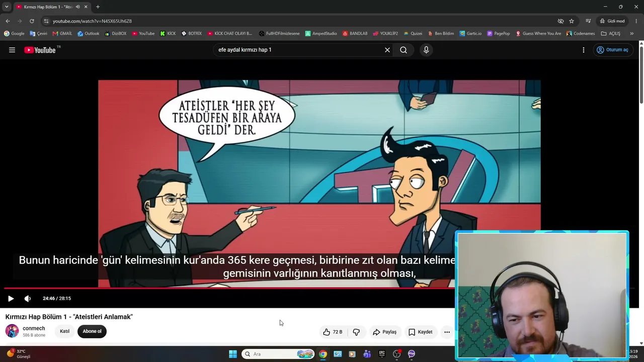Click the third-party cookies blocked eye icon

[x=560, y=21]
